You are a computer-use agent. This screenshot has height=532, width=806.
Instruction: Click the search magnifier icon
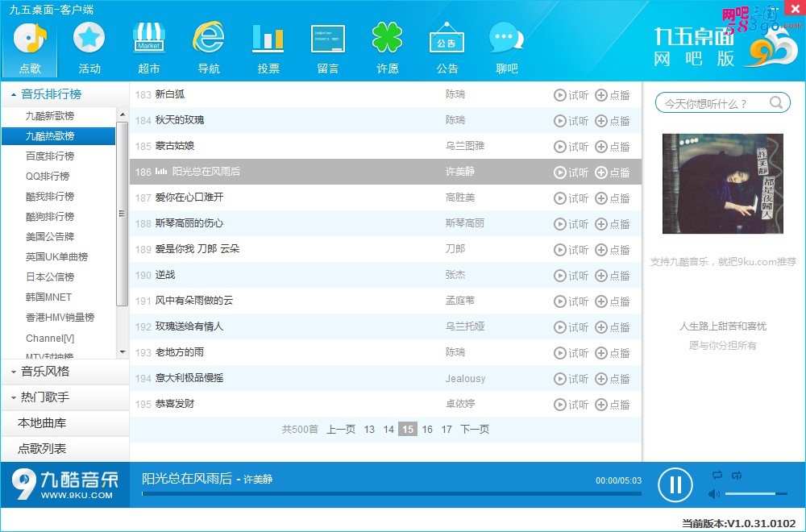[776, 103]
